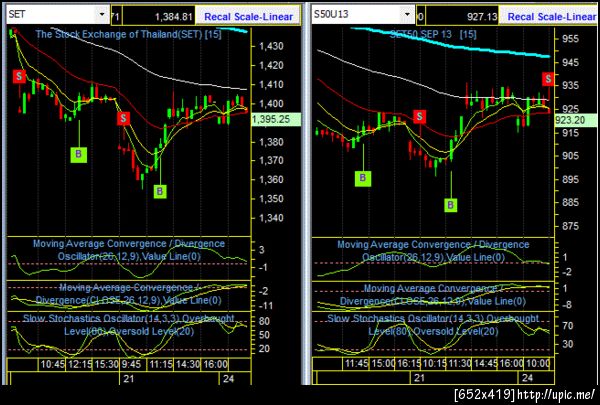The image size is (600, 405).
Task: Click the S sell marker at S50U13 chart's right edge
Action: 548,79
